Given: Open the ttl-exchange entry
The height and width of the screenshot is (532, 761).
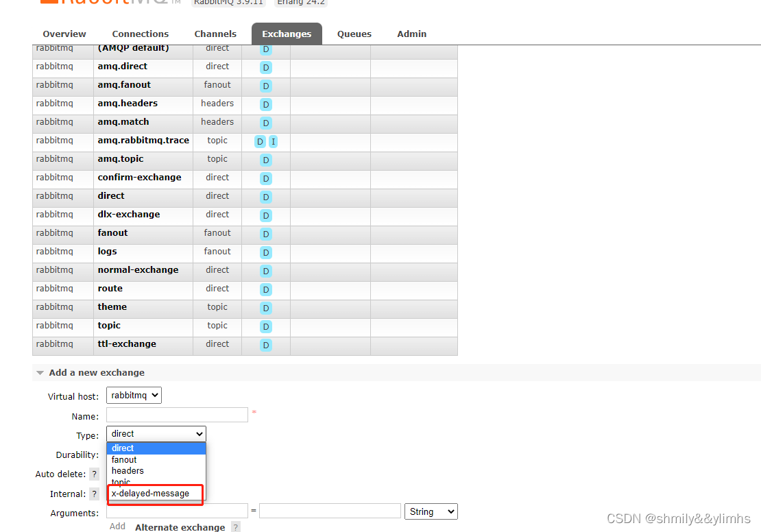Looking at the screenshot, I should (x=127, y=343).
